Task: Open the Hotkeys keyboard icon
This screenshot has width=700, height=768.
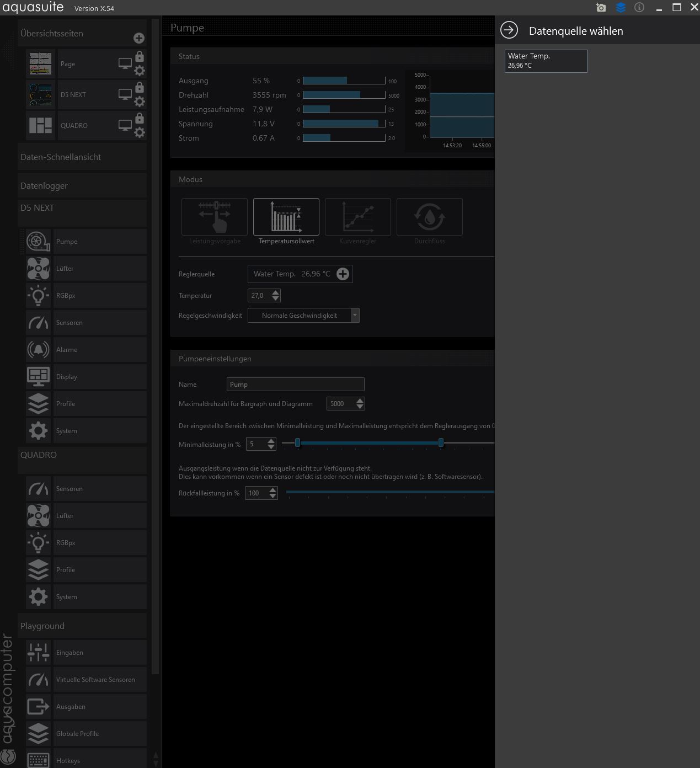Action: (38, 761)
